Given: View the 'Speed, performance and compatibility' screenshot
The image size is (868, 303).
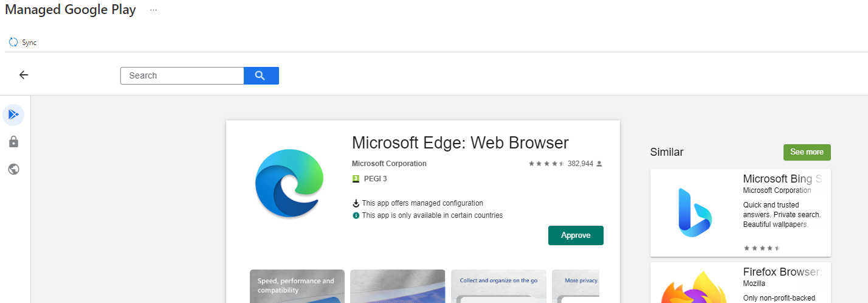Looking at the screenshot, I should click(x=297, y=286).
